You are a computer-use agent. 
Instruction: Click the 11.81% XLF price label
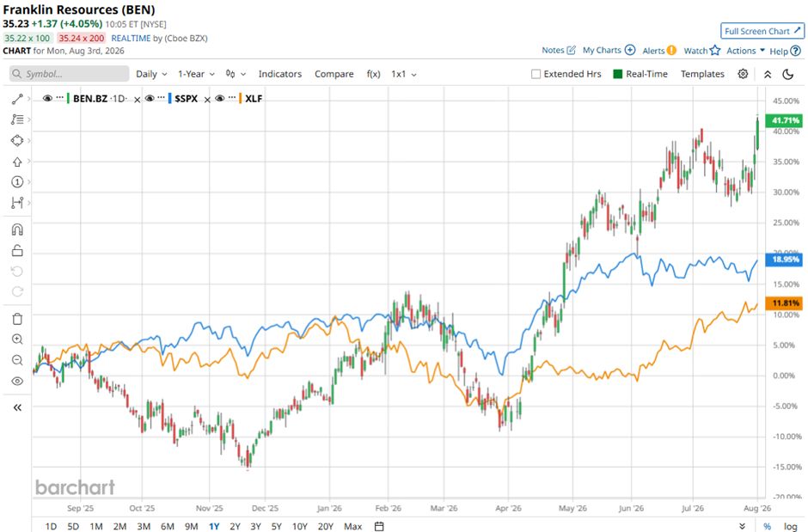coord(784,303)
